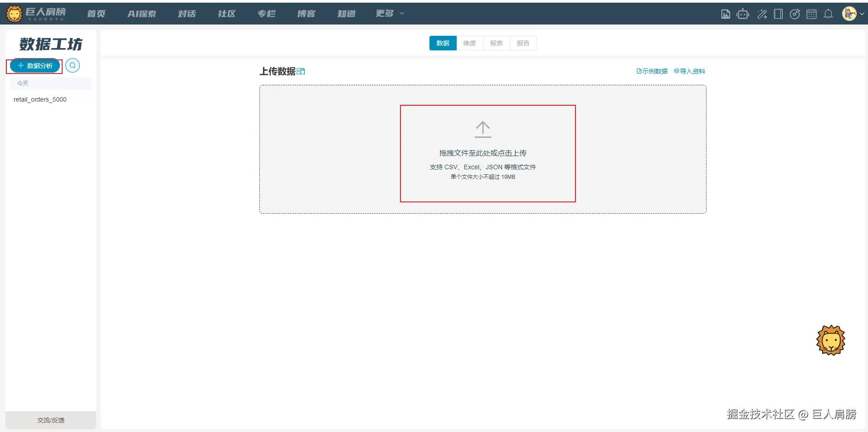This screenshot has height=432, width=868.
Task: Open the 示例数据 link
Action: click(x=652, y=71)
